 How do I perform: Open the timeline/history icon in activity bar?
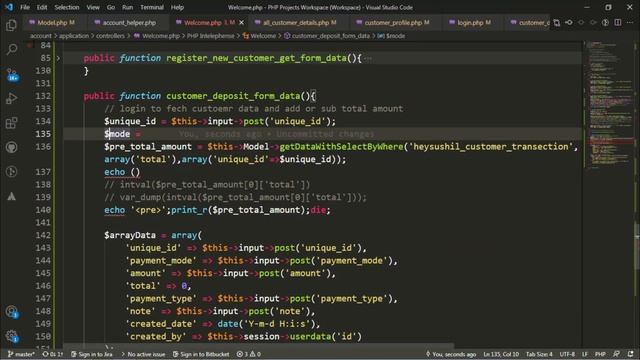(x=11, y=171)
